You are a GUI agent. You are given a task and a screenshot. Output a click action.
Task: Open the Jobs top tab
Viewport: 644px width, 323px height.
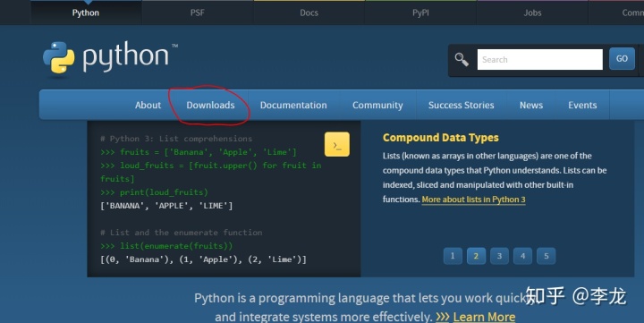pyautogui.click(x=532, y=13)
